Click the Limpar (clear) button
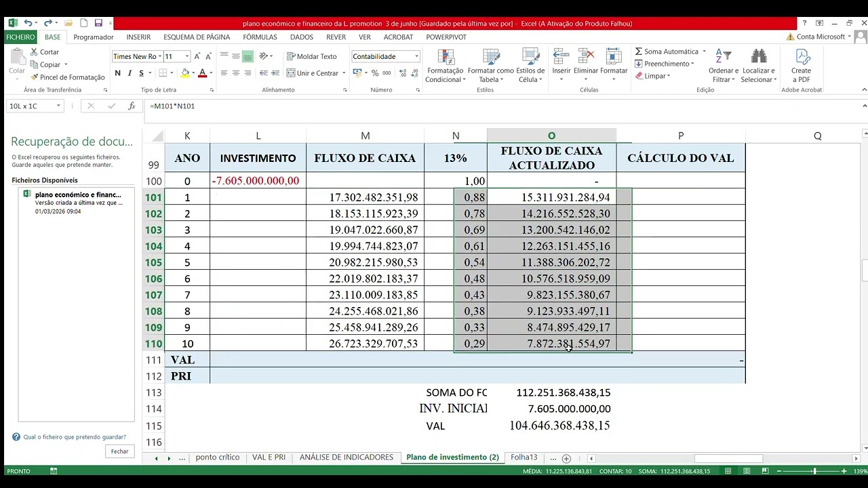This screenshot has height=488, width=868. tap(652, 76)
